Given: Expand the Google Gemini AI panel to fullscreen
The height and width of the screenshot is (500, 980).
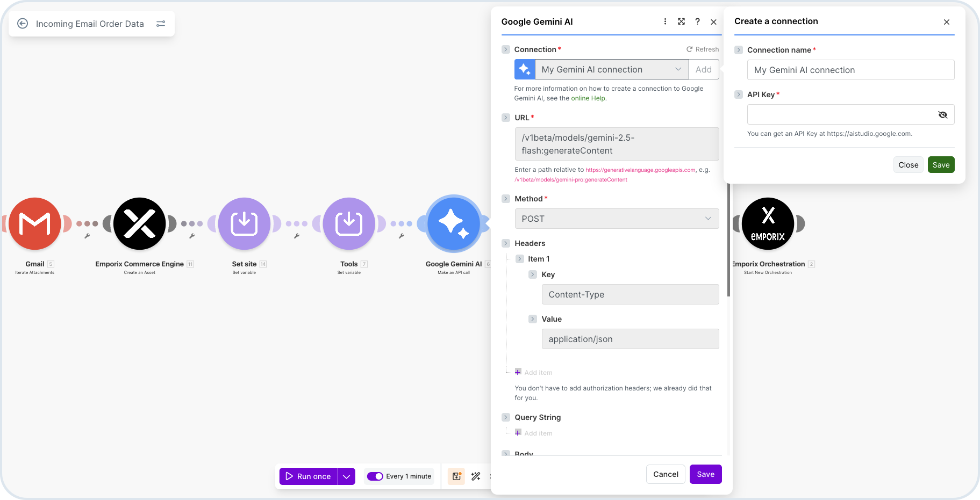Looking at the screenshot, I should (681, 21).
